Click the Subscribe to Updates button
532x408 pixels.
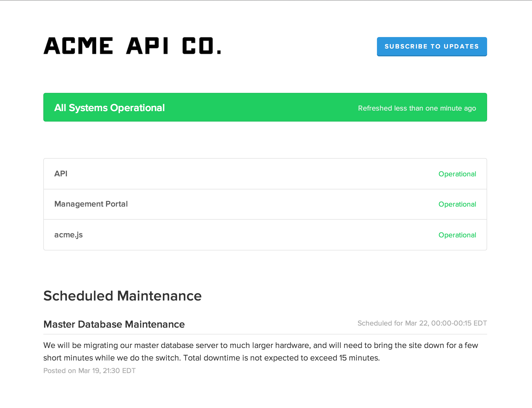(432, 46)
